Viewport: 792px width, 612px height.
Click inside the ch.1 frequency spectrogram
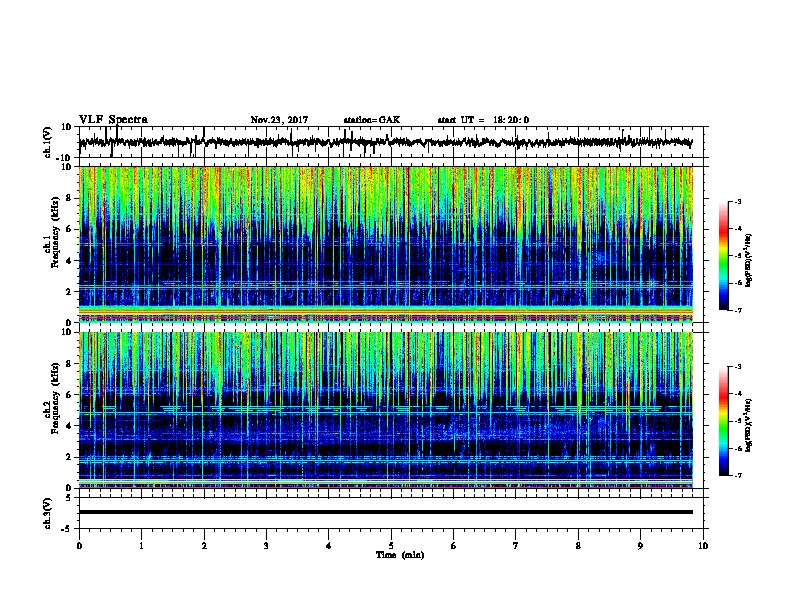tap(386, 244)
